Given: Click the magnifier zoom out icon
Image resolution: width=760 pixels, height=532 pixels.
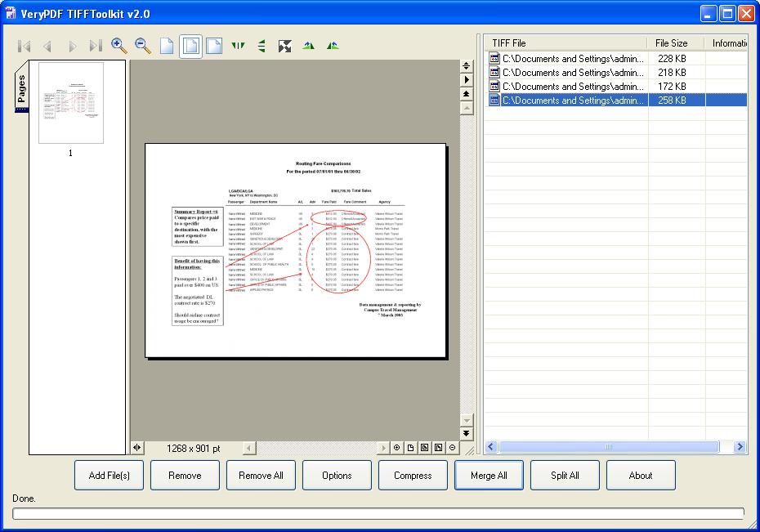Looking at the screenshot, I should click(143, 46).
